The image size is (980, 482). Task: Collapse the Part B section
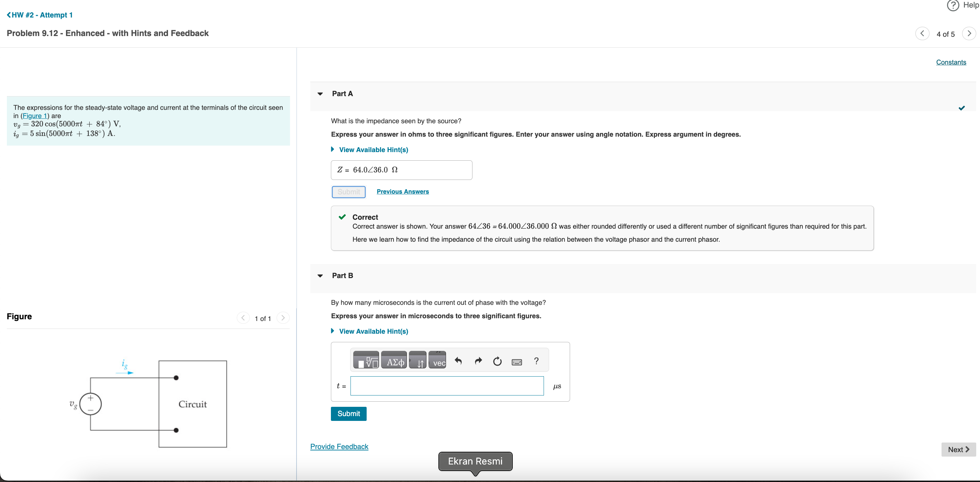point(320,276)
